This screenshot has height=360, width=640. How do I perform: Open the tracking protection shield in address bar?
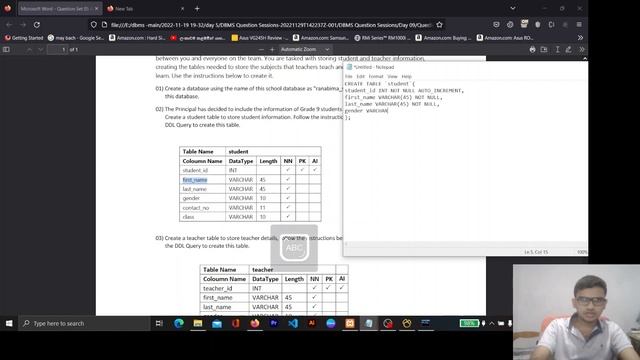coord(94,25)
